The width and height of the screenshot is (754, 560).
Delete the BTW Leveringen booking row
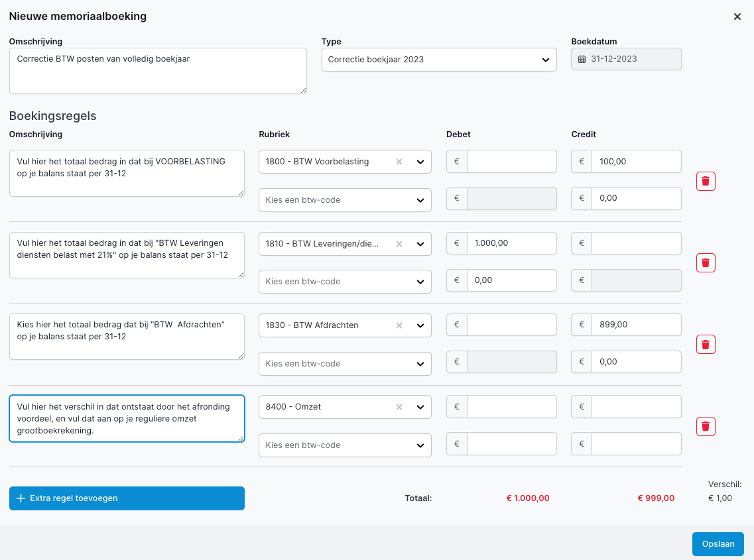[x=706, y=263]
